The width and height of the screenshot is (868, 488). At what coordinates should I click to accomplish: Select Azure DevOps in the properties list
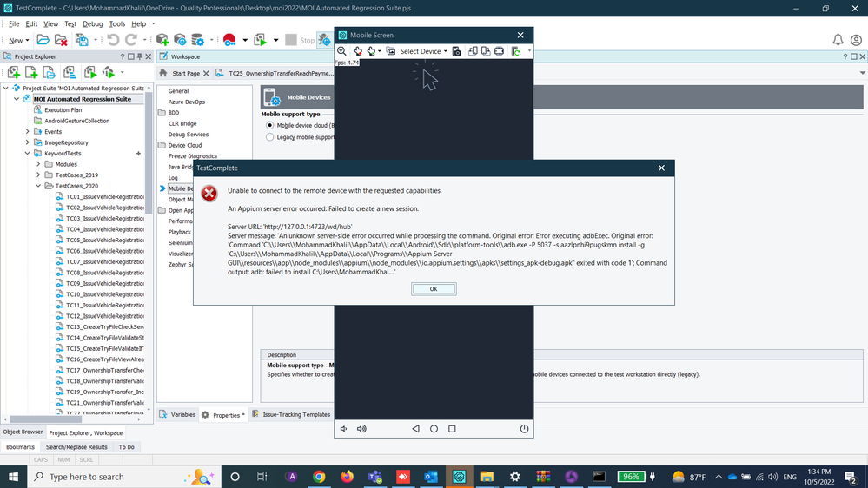[x=187, y=102]
